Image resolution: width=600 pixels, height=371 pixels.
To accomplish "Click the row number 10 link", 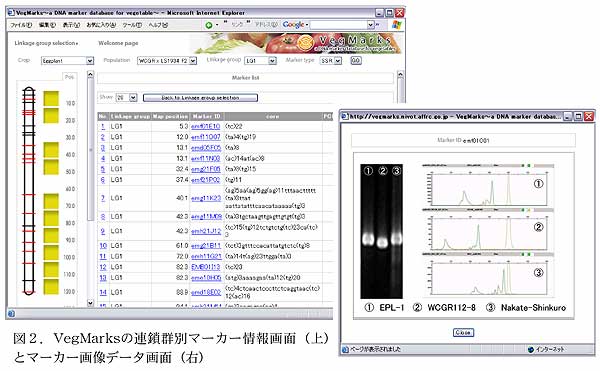I will click(x=103, y=246).
